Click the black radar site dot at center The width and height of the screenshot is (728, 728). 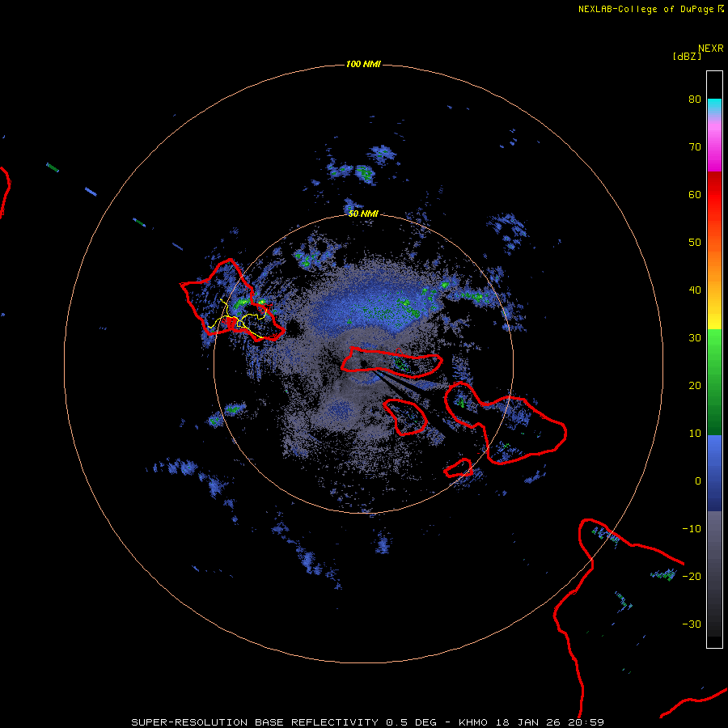pyautogui.click(x=364, y=362)
